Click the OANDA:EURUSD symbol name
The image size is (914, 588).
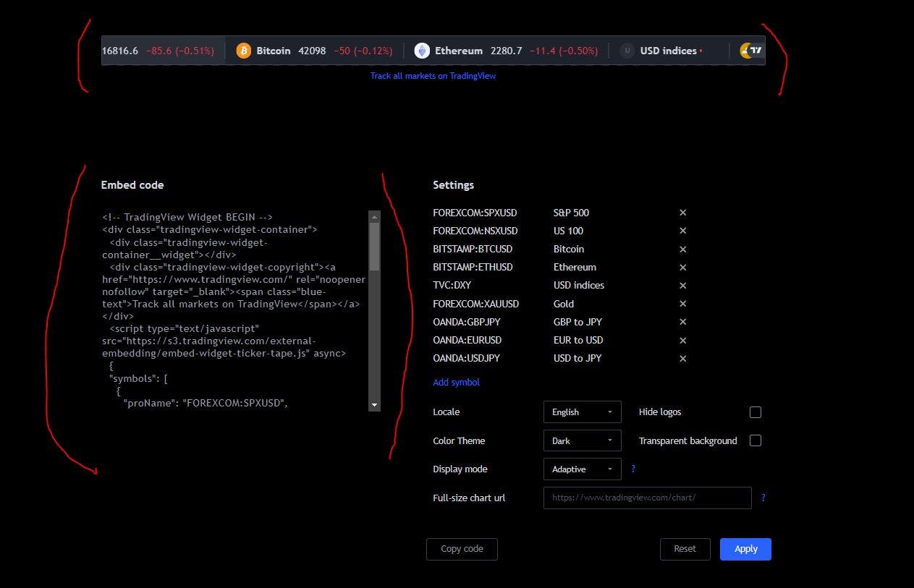[x=467, y=340]
